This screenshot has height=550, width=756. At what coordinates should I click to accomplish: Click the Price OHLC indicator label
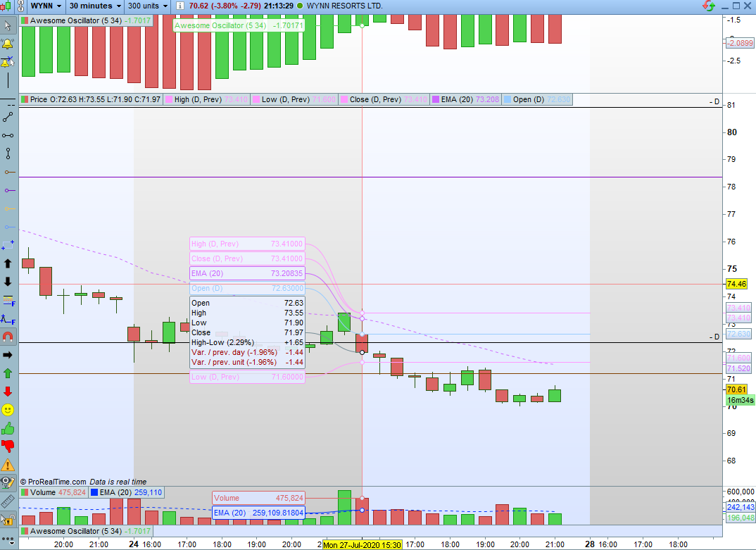91,99
